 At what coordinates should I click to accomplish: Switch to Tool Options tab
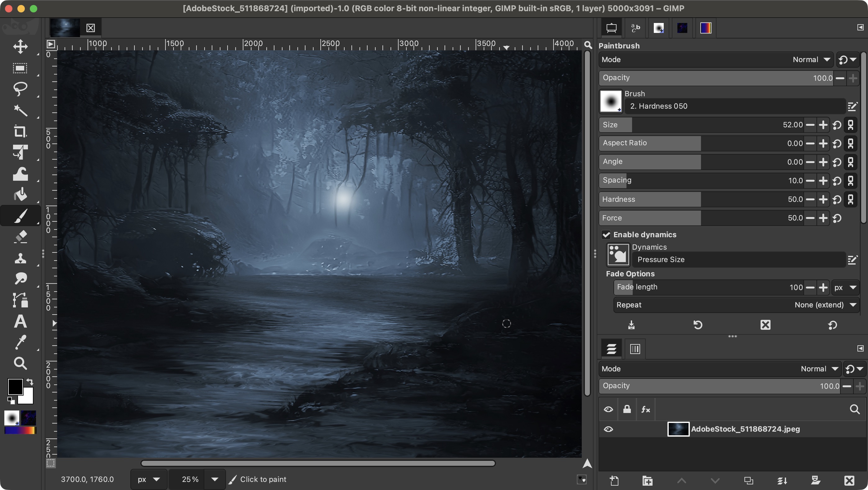point(611,28)
